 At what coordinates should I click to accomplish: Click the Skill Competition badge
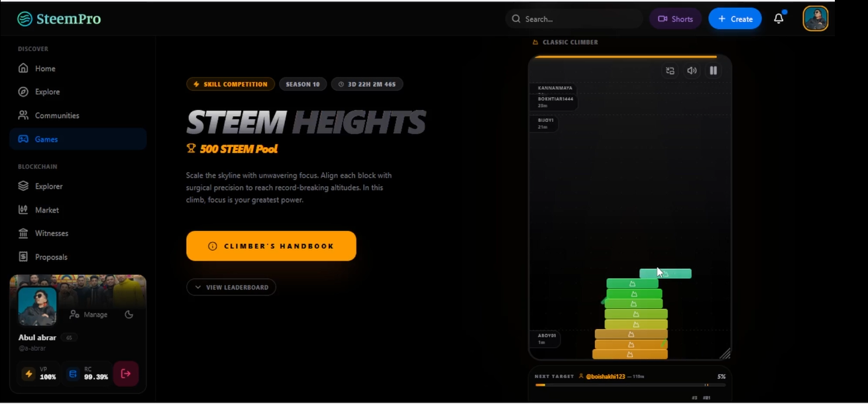(231, 84)
